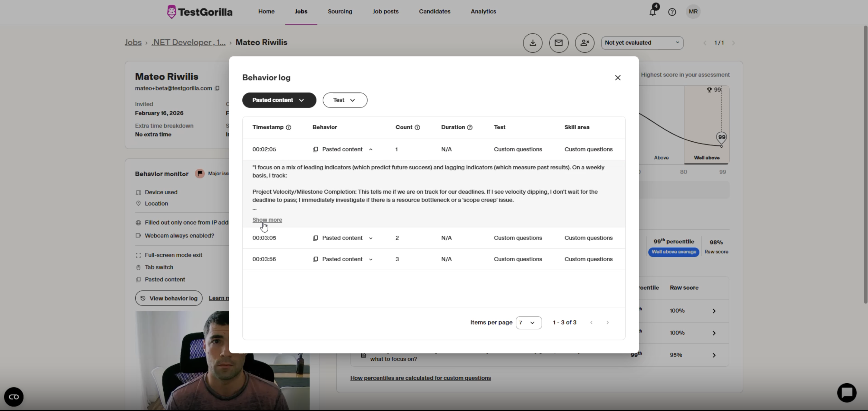This screenshot has width=868, height=411.
Task: Click the email candidate icon button
Action: 559,43
